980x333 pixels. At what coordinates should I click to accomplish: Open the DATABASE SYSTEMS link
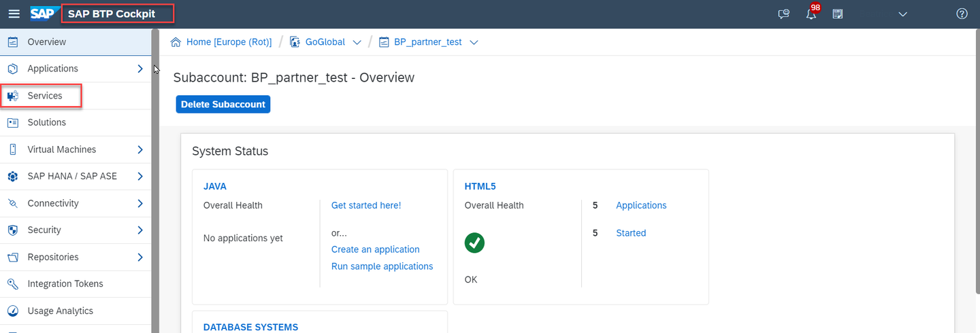(x=250, y=328)
